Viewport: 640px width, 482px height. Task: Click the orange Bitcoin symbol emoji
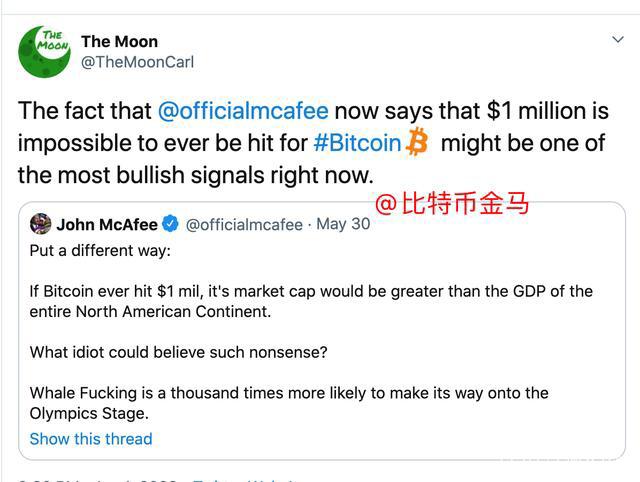click(x=417, y=142)
